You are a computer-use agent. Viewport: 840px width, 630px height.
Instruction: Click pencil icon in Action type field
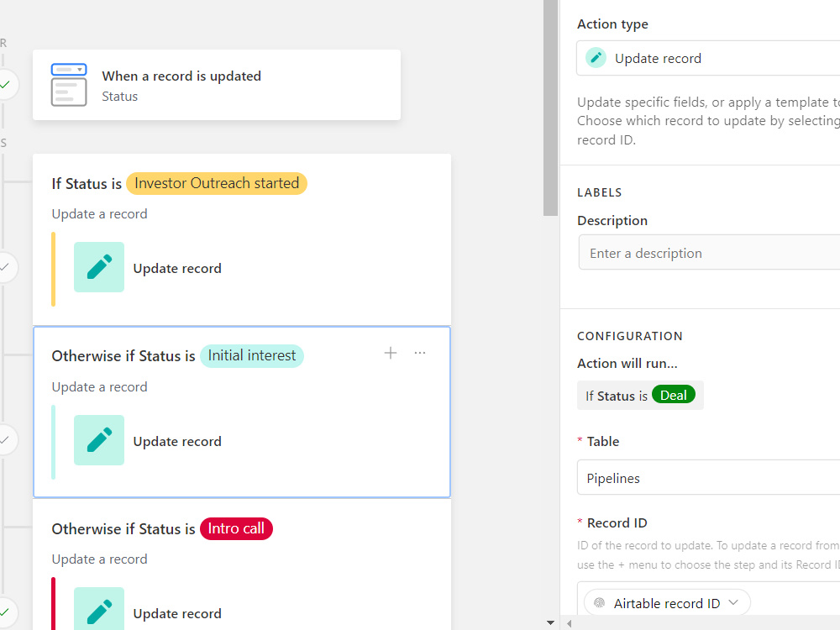point(596,58)
